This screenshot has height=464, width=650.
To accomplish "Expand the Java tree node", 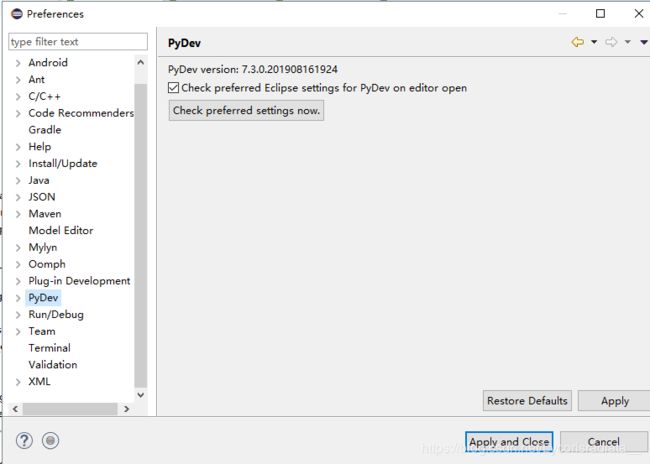I will 18,180.
